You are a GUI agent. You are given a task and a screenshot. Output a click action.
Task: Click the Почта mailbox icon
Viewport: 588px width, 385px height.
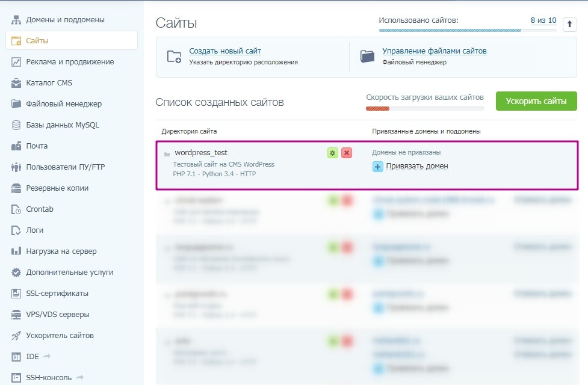tap(16, 146)
